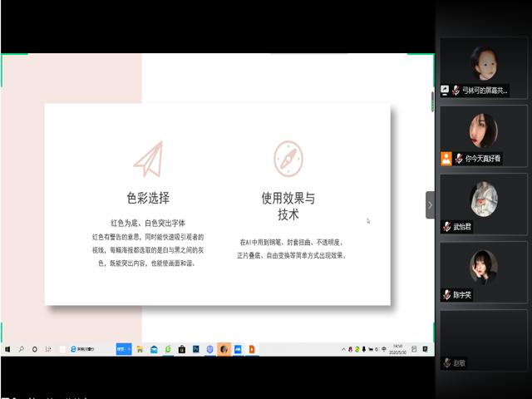Screen dimensions: 532x399
Task: Click text line starting 在AI中用到钢笔
Action: pyautogui.click(x=292, y=242)
